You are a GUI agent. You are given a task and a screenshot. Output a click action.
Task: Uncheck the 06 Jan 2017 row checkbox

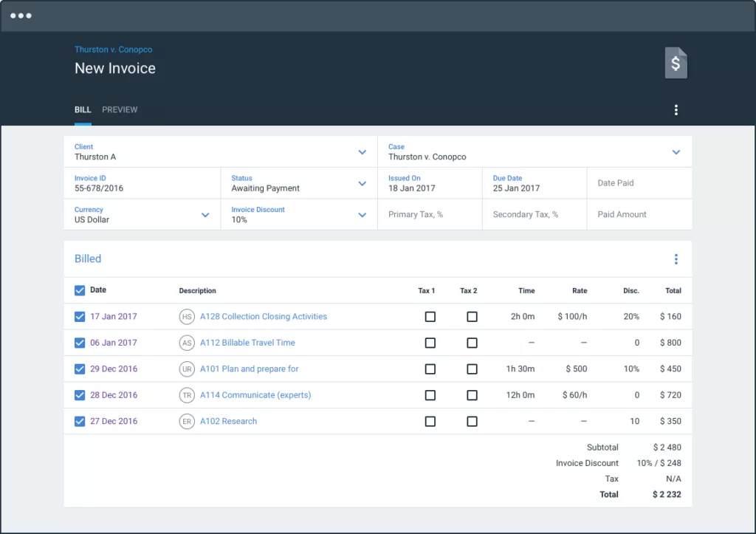pyautogui.click(x=80, y=343)
